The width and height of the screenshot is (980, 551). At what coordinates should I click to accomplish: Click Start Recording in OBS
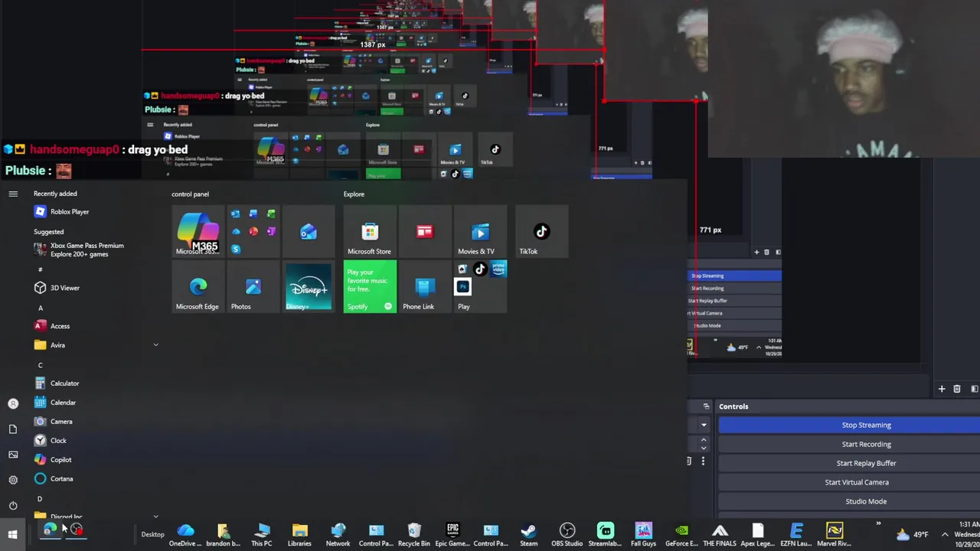coord(849,444)
